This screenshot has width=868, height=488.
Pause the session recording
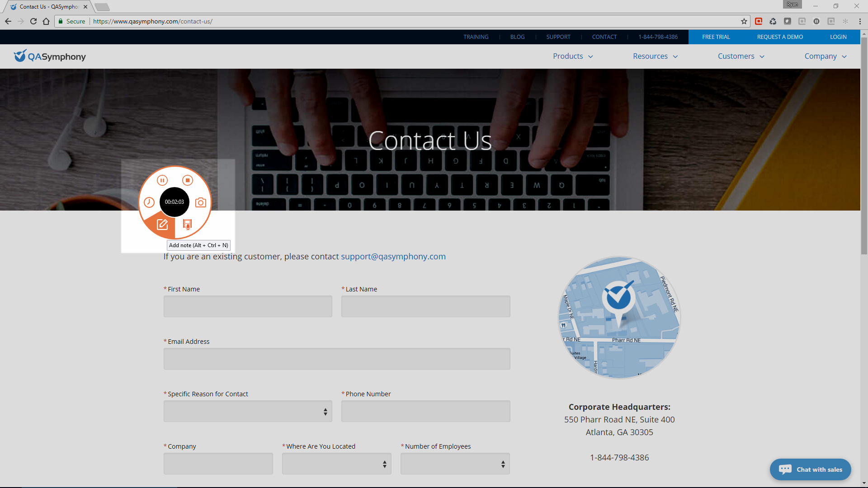point(162,180)
